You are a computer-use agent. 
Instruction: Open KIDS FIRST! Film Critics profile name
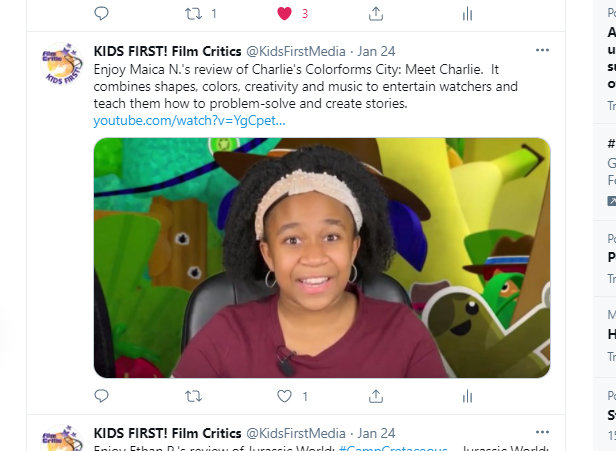coord(167,51)
